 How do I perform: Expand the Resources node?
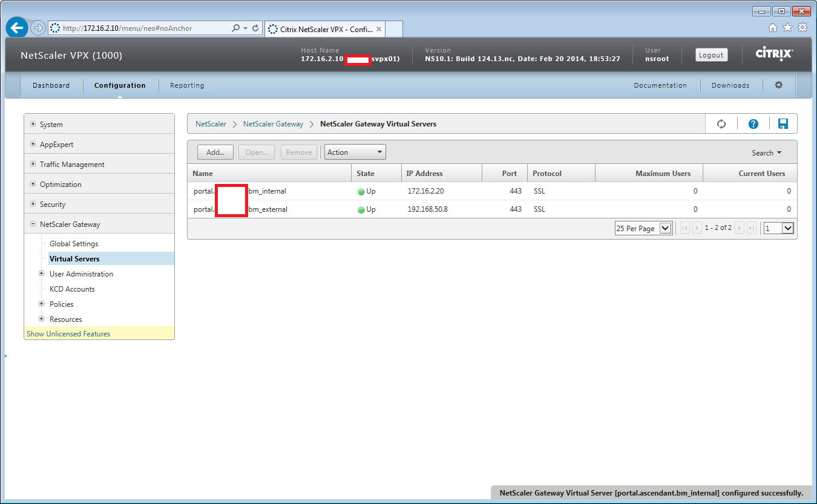(x=42, y=319)
